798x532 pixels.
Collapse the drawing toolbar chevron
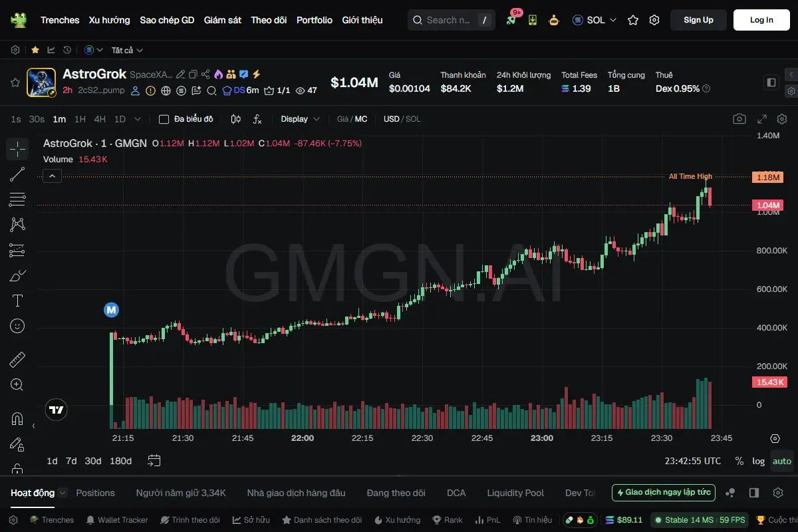pos(34,426)
